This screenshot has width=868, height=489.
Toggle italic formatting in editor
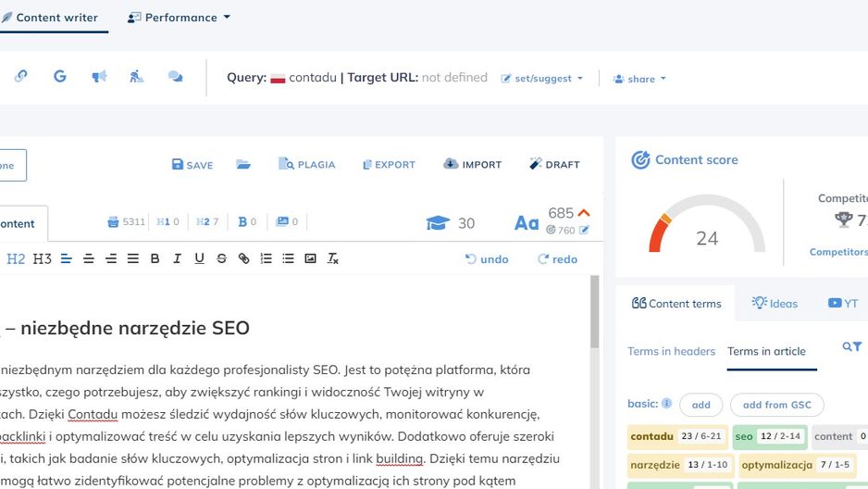pyautogui.click(x=177, y=258)
